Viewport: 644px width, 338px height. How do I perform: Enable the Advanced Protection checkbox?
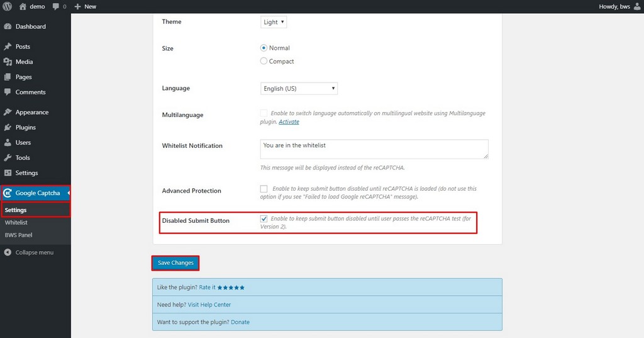(x=264, y=189)
